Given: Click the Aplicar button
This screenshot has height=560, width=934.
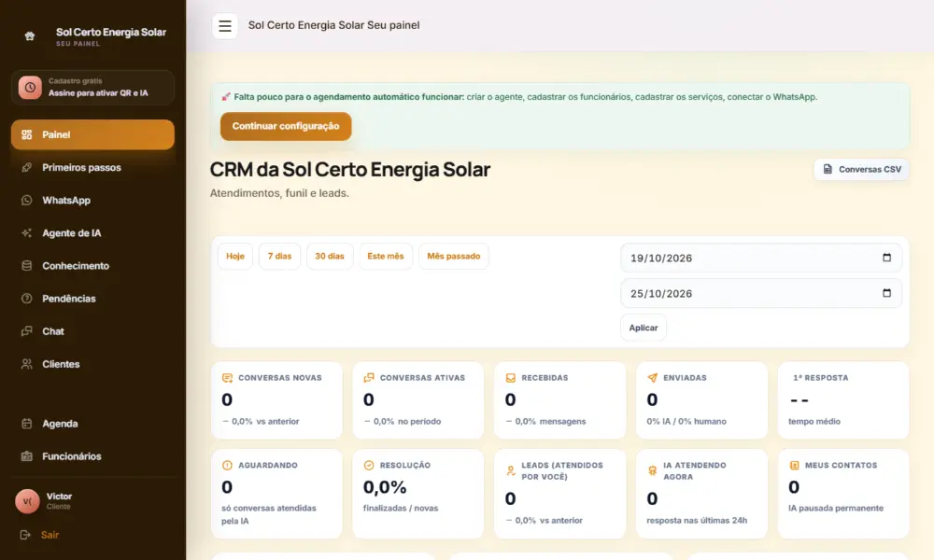Looking at the screenshot, I should coord(644,328).
